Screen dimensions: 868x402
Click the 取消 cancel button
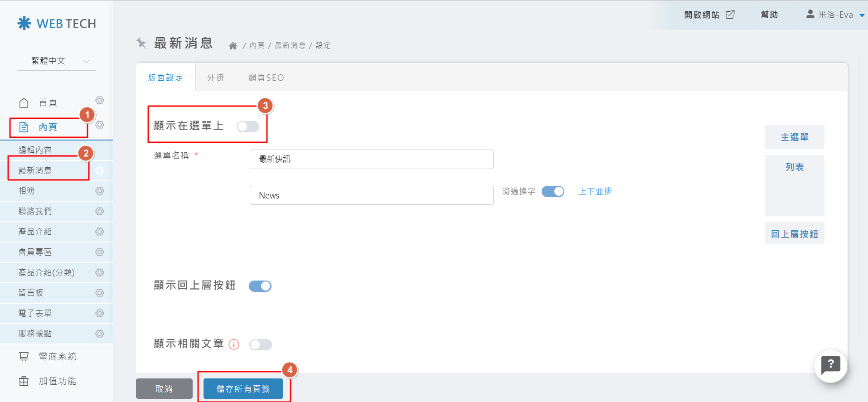tap(164, 389)
